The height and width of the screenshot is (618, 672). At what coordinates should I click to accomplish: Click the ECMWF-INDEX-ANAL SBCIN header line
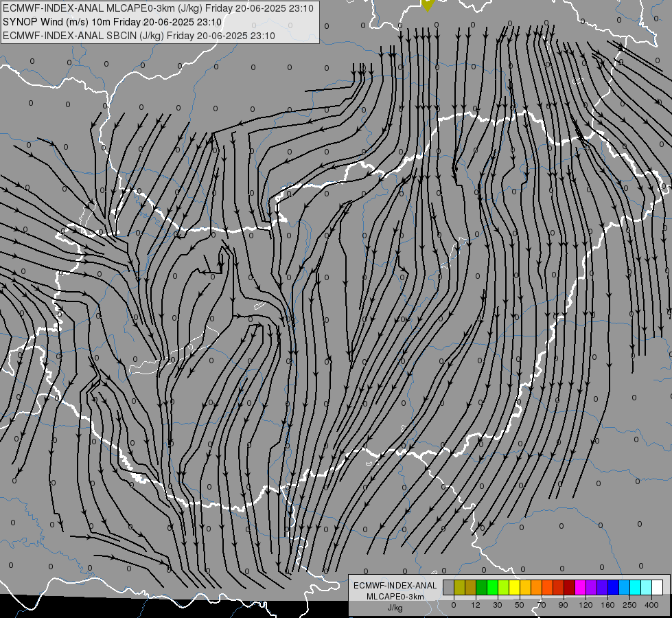(139, 36)
